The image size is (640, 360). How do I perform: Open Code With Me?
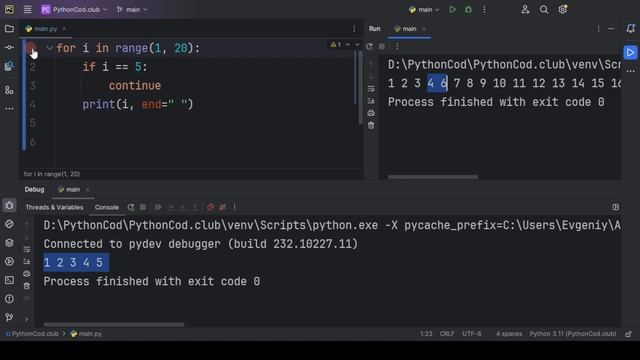click(525, 9)
